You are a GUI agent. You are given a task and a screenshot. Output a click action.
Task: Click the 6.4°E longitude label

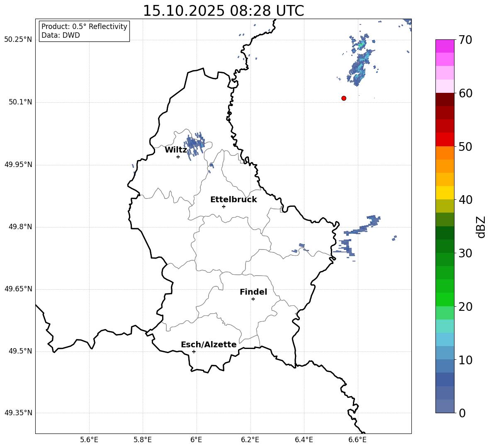[x=304, y=440]
